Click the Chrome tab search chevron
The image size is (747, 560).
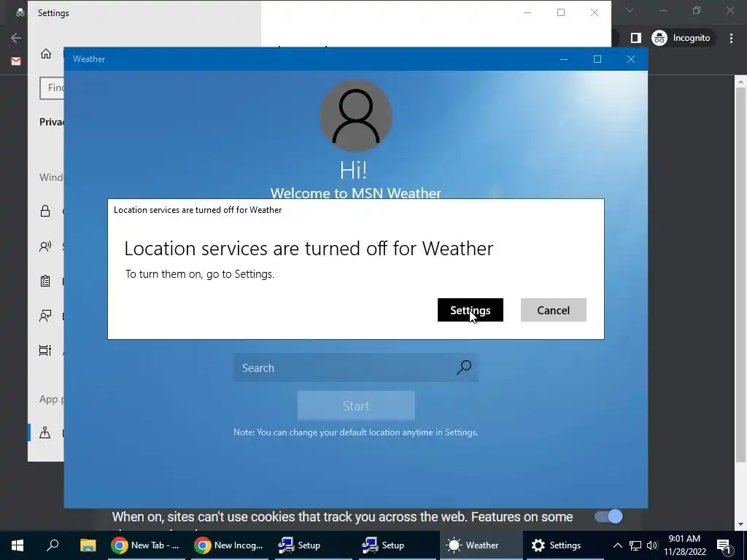pos(630,10)
